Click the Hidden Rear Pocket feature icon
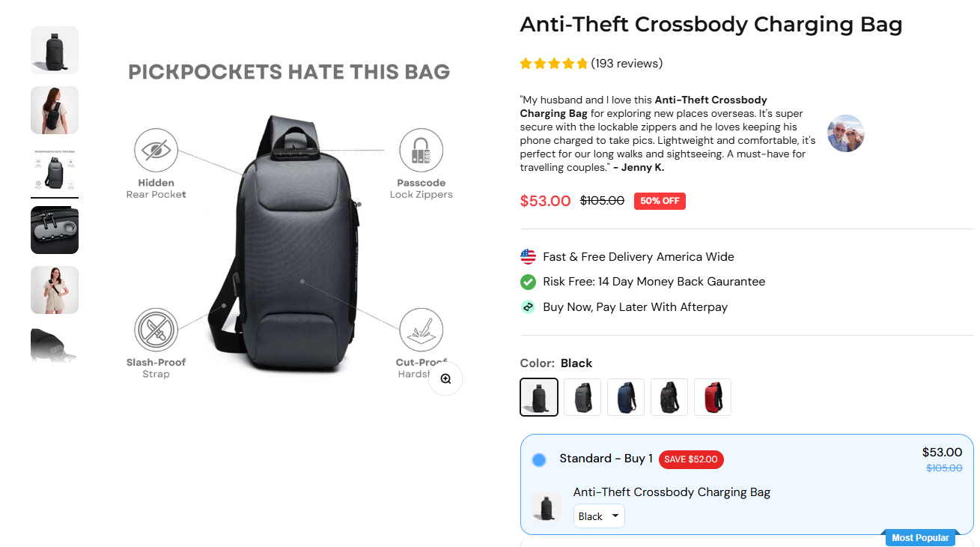The height and width of the screenshot is (547, 980). (156, 148)
